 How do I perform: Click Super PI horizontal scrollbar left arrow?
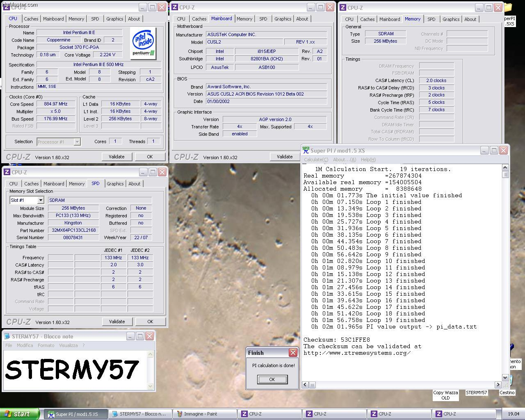[305, 385]
